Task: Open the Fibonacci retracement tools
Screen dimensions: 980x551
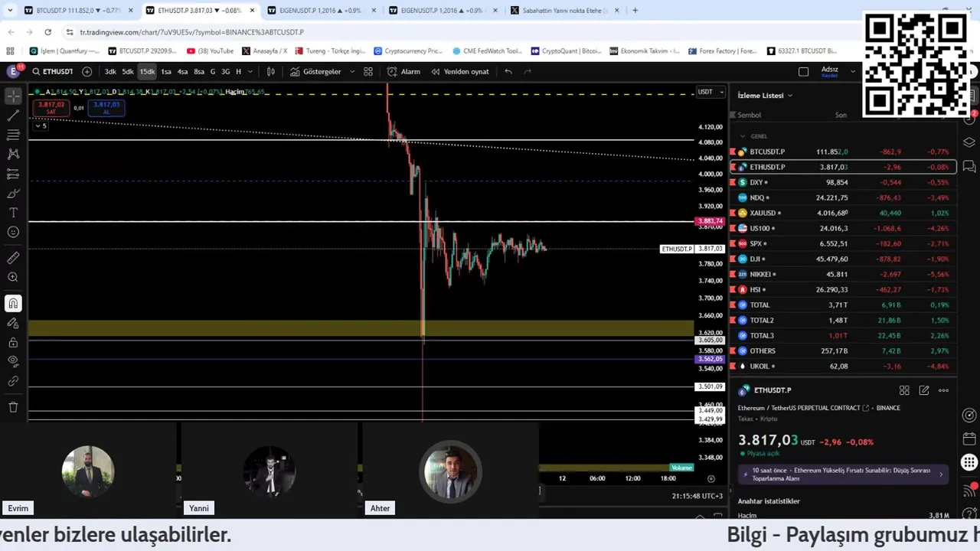Action: [13, 135]
